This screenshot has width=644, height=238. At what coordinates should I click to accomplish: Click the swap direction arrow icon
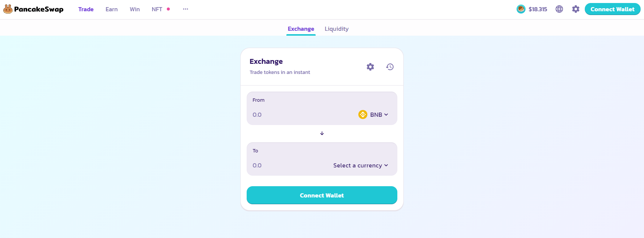coord(322,133)
